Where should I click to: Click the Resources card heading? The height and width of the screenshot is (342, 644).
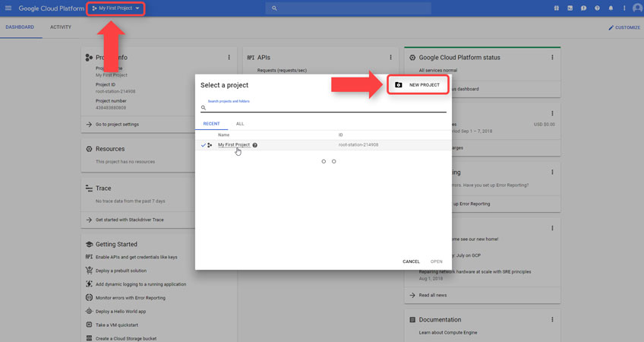pos(109,149)
